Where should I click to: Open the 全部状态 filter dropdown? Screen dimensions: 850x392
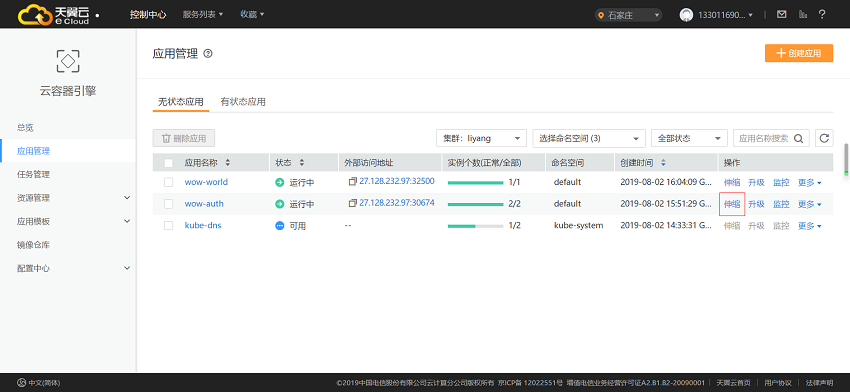coord(689,138)
